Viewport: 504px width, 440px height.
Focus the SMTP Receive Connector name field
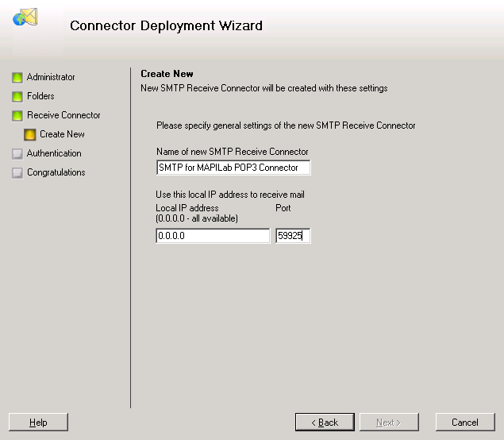[233, 168]
